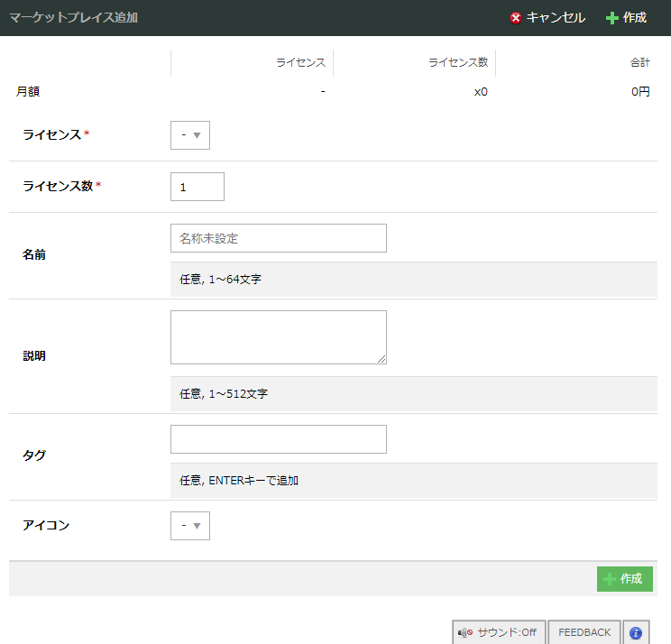Viewport: 671px width, 644px height.
Task: Expand the アイコン dropdown
Action: (x=190, y=526)
